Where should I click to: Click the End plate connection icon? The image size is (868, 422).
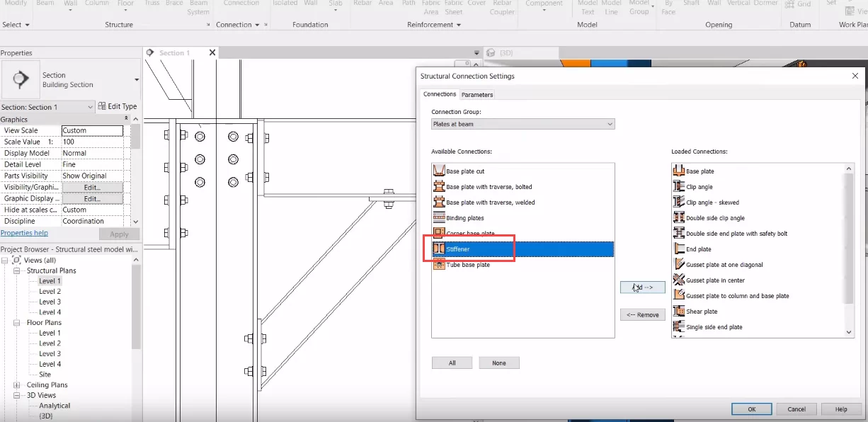coord(678,249)
